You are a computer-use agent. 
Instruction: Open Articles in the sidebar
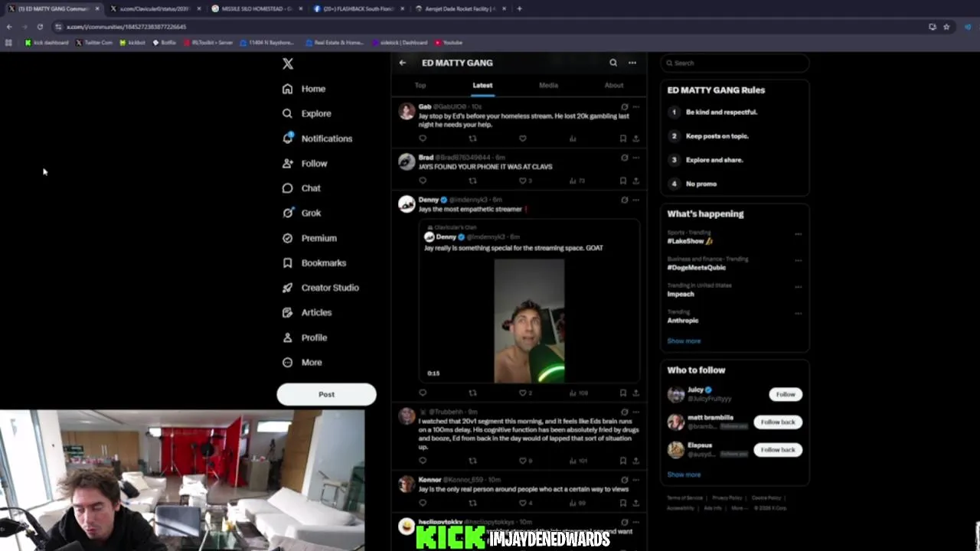(306, 312)
